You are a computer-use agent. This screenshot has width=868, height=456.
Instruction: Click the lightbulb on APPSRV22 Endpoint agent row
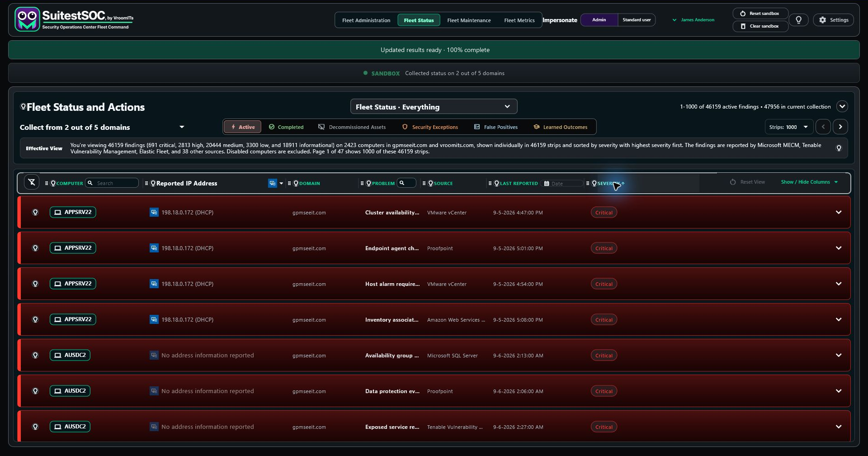(35, 248)
